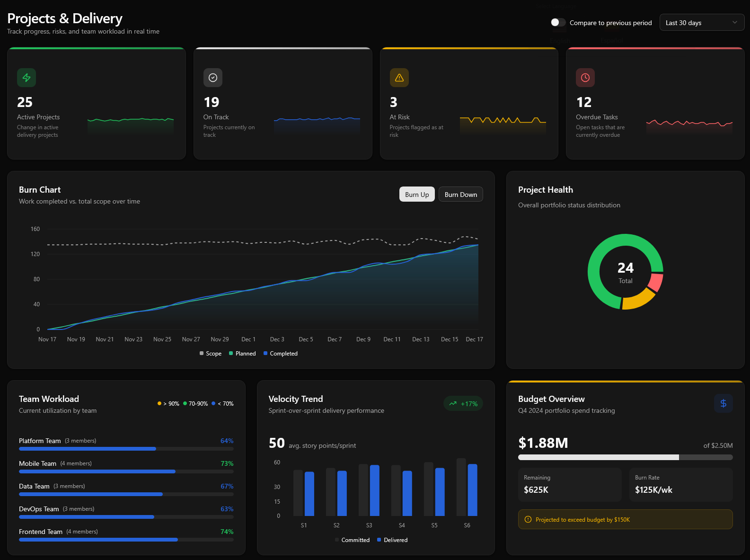Click the Active Projects green sparkline

[131, 126]
